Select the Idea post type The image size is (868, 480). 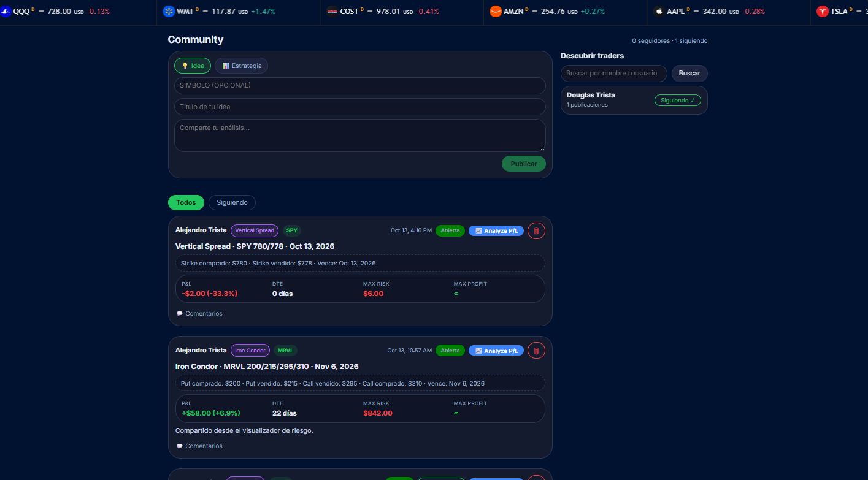point(193,66)
